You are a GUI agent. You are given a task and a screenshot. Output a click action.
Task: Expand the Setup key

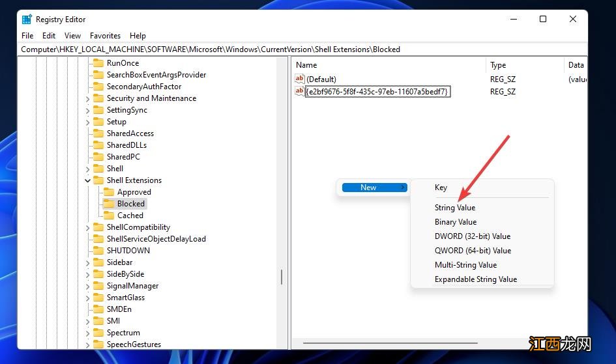click(x=87, y=123)
